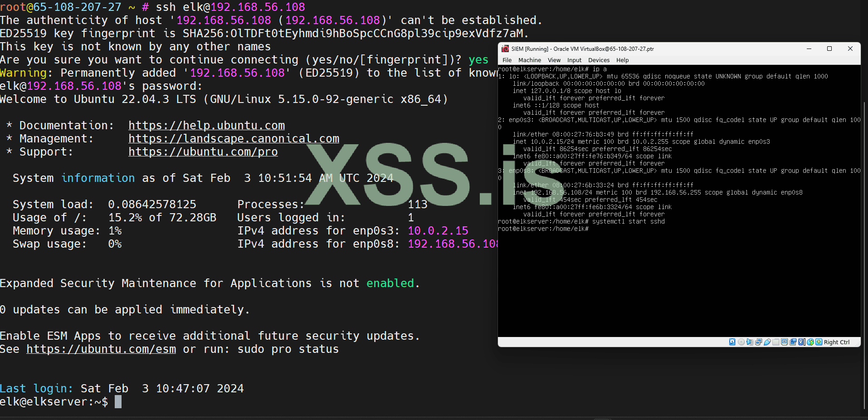The height and width of the screenshot is (420, 868).
Task: Click the mouse integration icon in VirtualBox status bar
Action: tap(810, 342)
